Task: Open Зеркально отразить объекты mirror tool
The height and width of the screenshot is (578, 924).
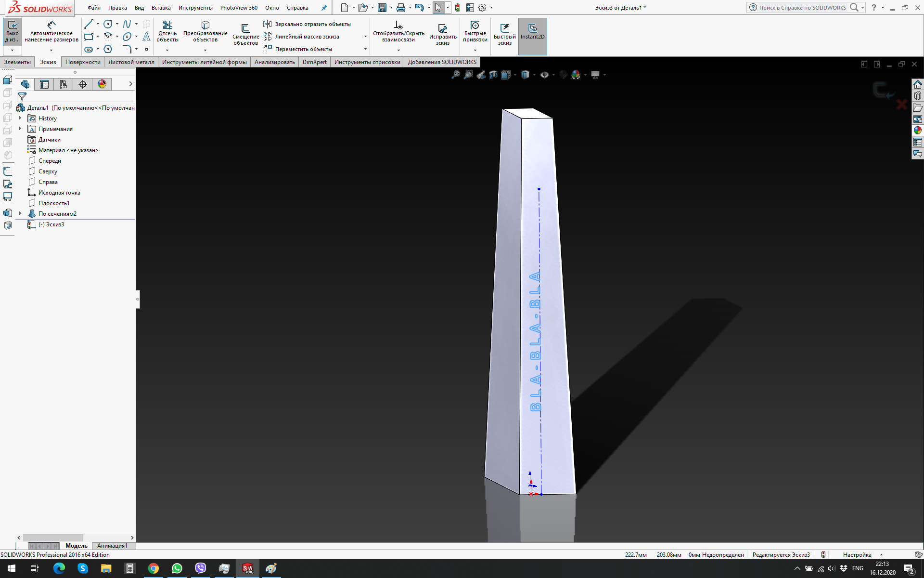Action: tap(308, 24)
